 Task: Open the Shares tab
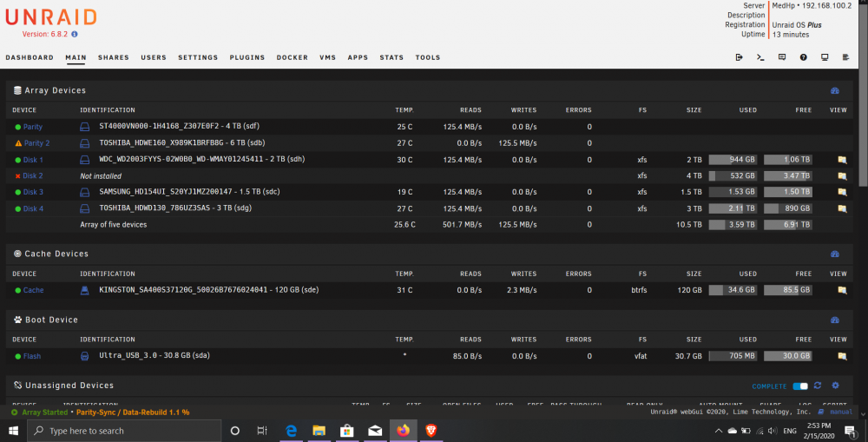coord(114,57)
